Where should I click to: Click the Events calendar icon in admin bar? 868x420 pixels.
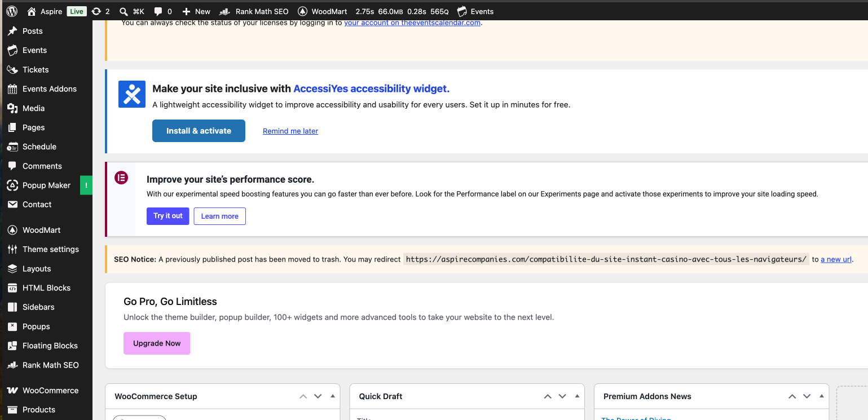click(x=462, y=11)
